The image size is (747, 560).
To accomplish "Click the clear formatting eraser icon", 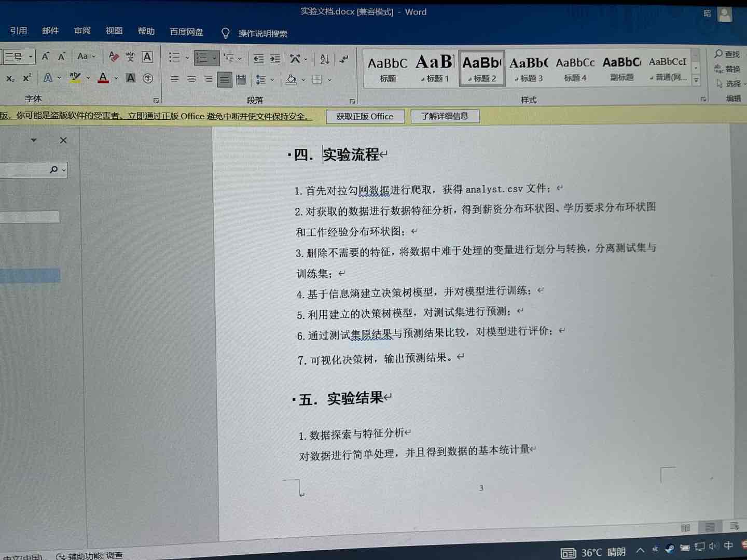I will point(114,57).
